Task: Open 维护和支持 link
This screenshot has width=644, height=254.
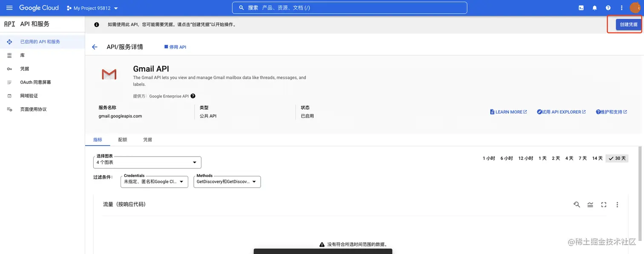Action: (x=612, y=112)
